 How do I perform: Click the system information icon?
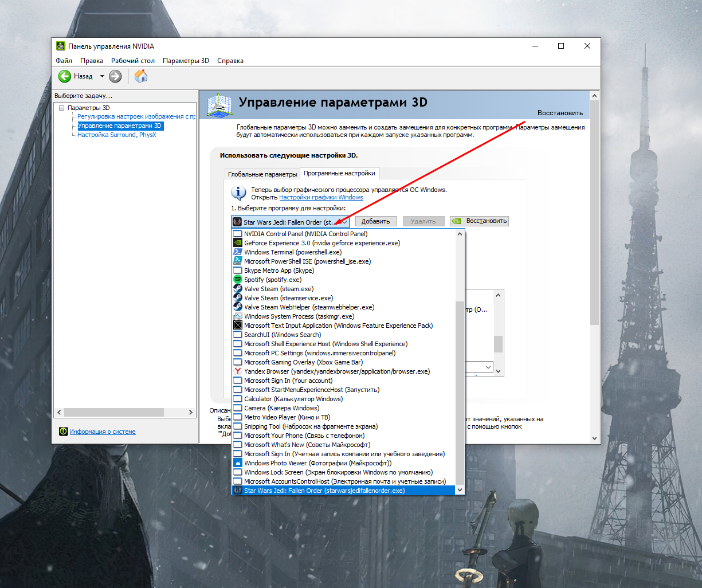point(64,432)
